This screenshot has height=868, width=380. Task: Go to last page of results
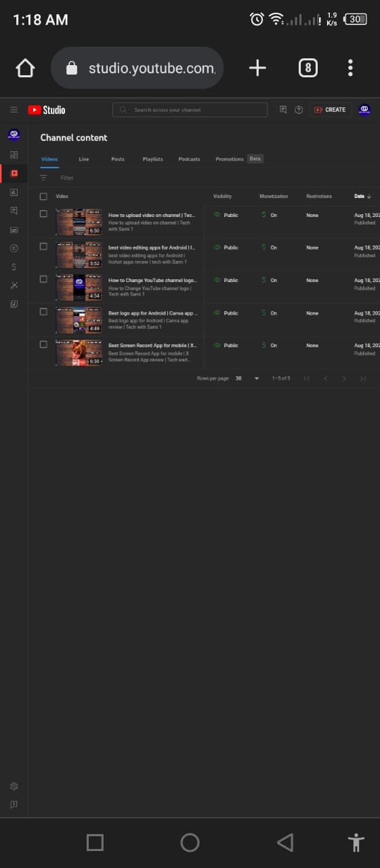(x=363, y=378)
